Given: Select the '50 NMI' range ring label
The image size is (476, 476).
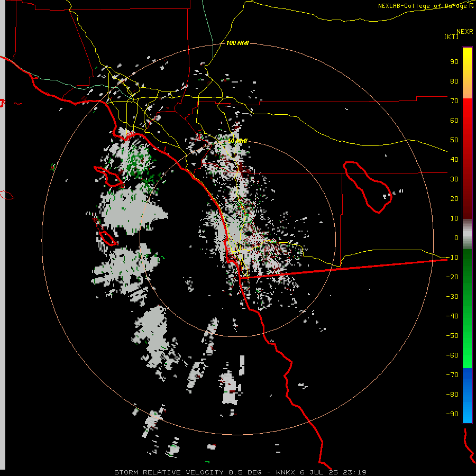Looking at the screenshot, I should [x=237, y=141].
